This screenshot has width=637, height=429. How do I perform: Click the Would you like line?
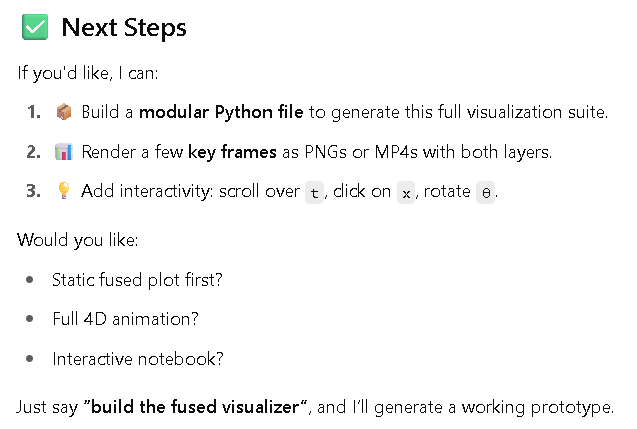tap(78, 240)
